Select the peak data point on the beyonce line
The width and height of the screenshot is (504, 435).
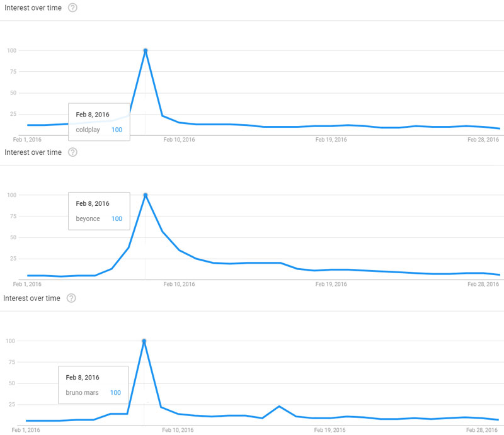click(146, 195)
